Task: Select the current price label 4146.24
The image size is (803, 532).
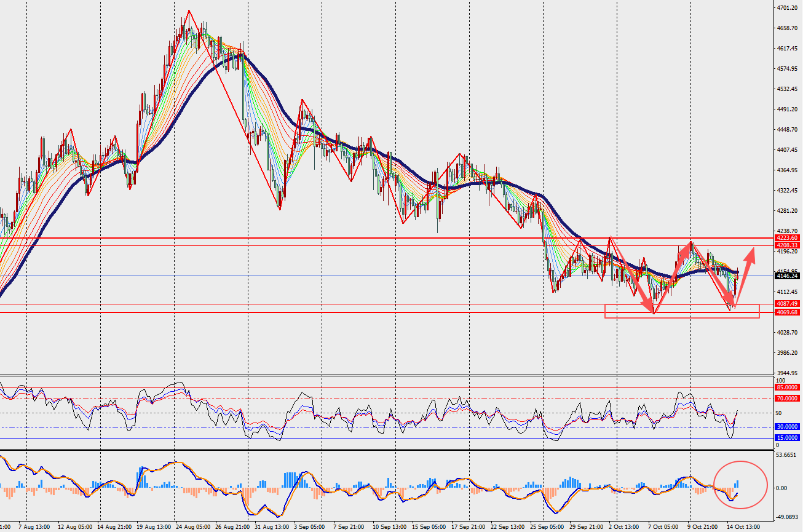Action: point(787,276)
